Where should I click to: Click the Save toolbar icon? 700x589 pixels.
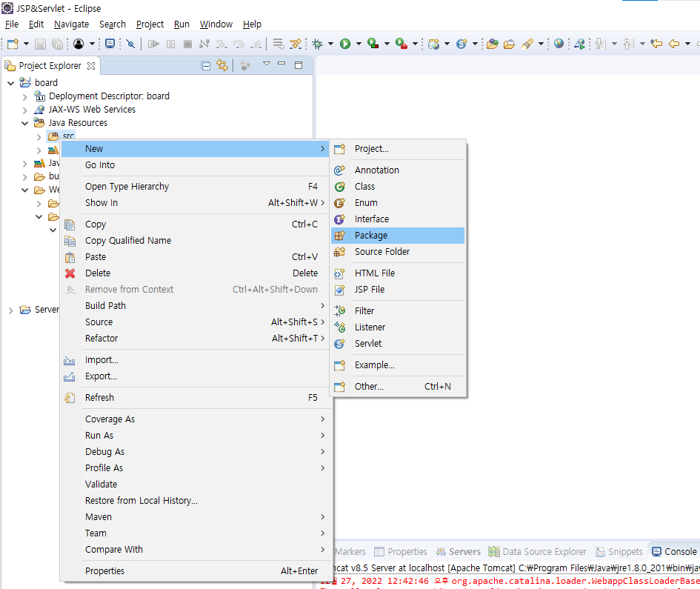pos(40,44)
